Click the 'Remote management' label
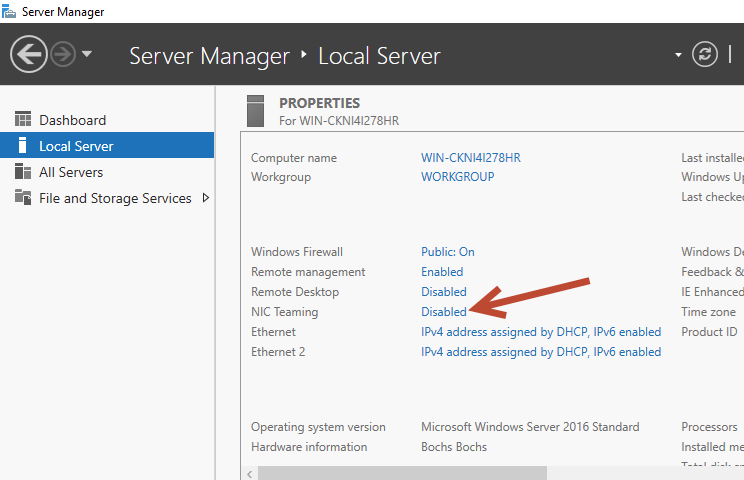 point(308,272)
